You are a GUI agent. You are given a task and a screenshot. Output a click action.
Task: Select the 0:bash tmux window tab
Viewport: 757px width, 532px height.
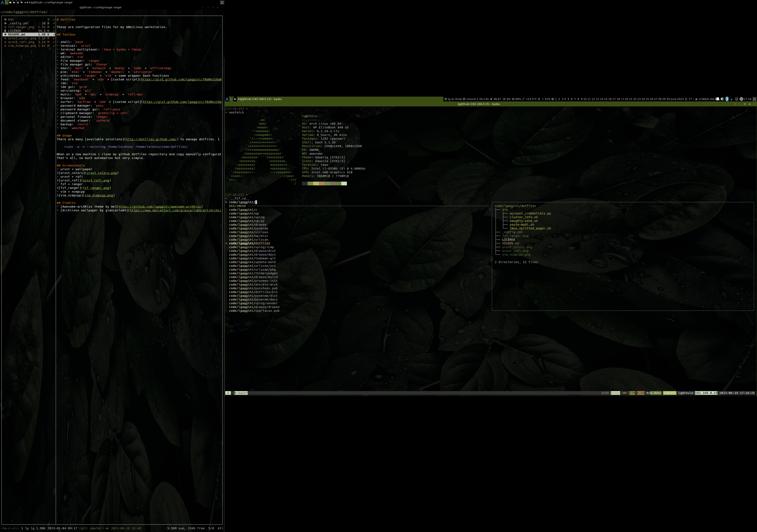241,393
